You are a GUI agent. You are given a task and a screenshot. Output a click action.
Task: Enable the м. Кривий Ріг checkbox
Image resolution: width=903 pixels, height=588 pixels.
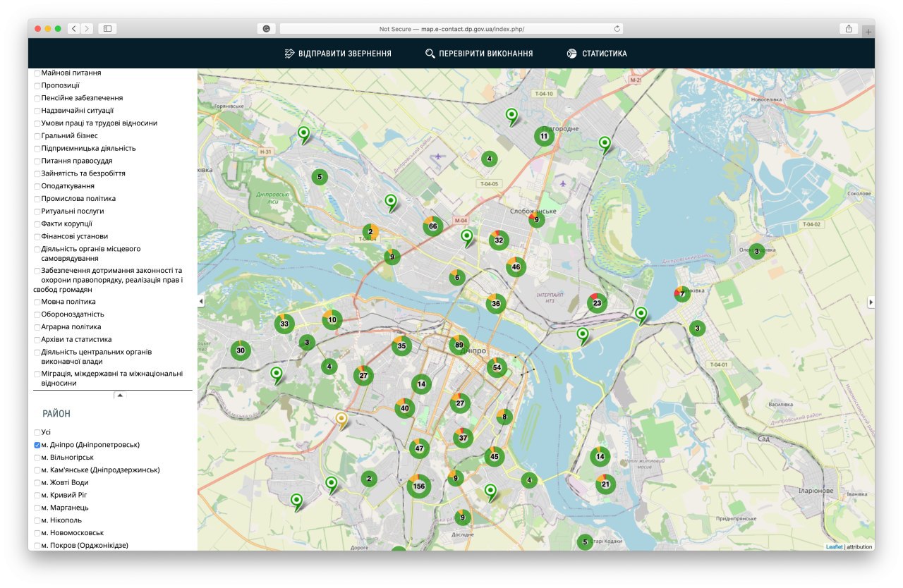[x=37, y=496]
